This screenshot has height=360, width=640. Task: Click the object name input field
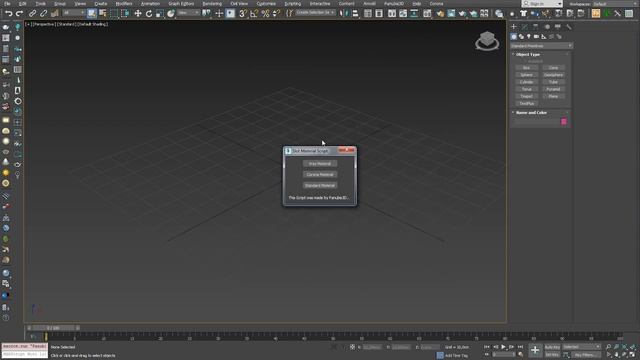pos(536,122)
